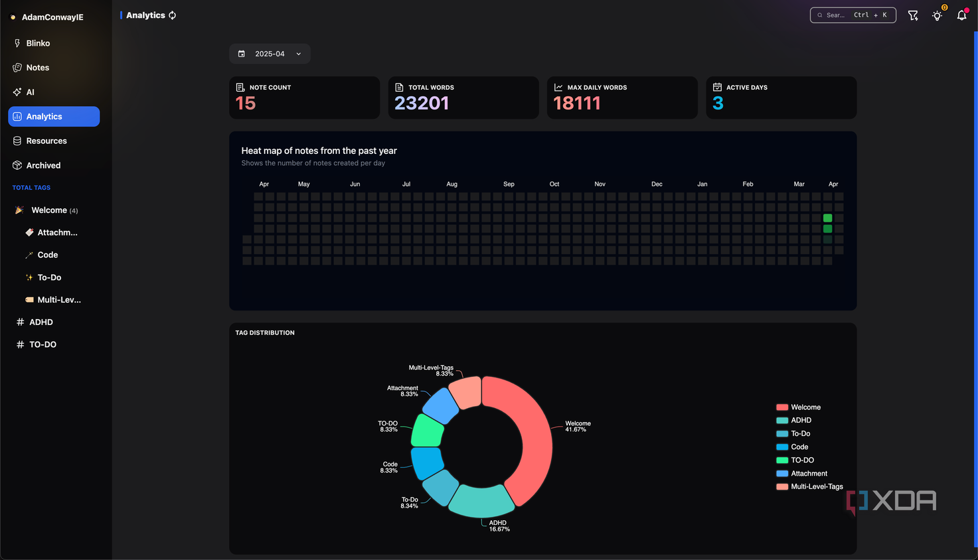The height and width of the screenshot is (560, 978).
Task: Open Resources in the sidebar
Action: (x=54, y=141)
